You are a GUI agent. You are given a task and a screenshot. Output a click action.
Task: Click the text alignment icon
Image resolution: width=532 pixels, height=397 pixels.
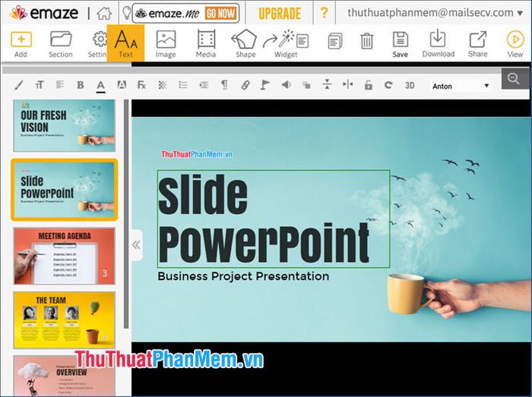coord(60,85)
